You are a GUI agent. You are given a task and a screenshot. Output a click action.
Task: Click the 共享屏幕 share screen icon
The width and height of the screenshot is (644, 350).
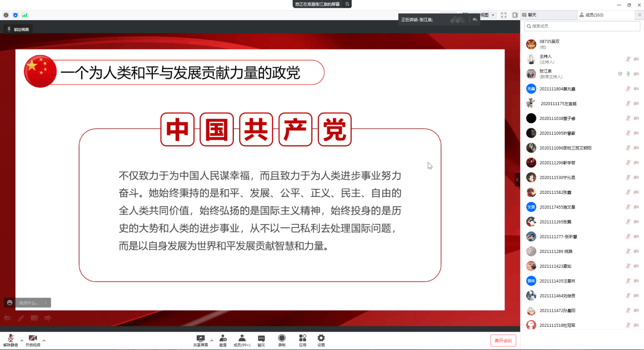(x=201, y=339)
